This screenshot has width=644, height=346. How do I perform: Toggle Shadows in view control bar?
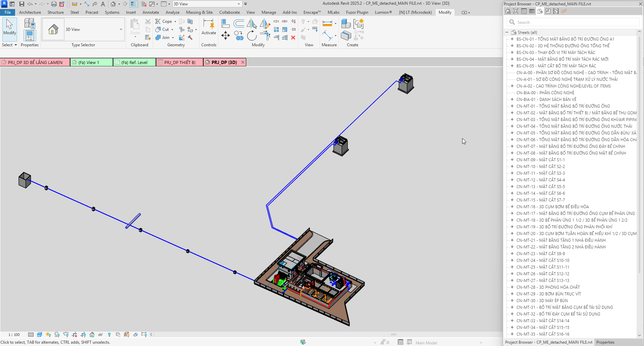[x=57, y=335]
